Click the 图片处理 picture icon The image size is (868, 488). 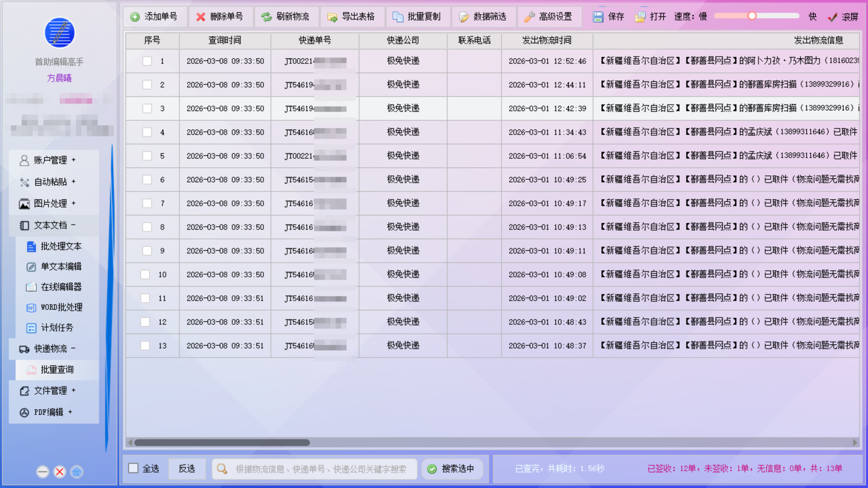tap(24, 204)
